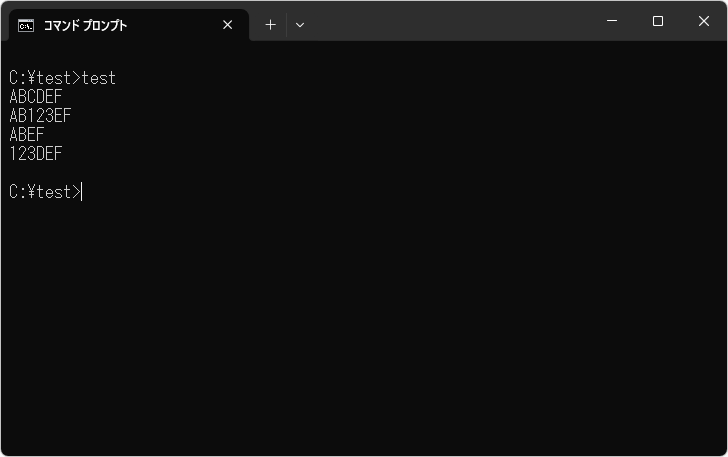Minimize the terminal window
Viewport: 728px width, 457px height.
(x=611, y=21)
